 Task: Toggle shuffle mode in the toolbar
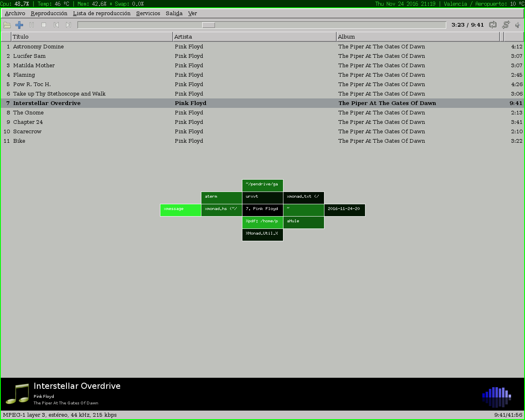point(506,25)
